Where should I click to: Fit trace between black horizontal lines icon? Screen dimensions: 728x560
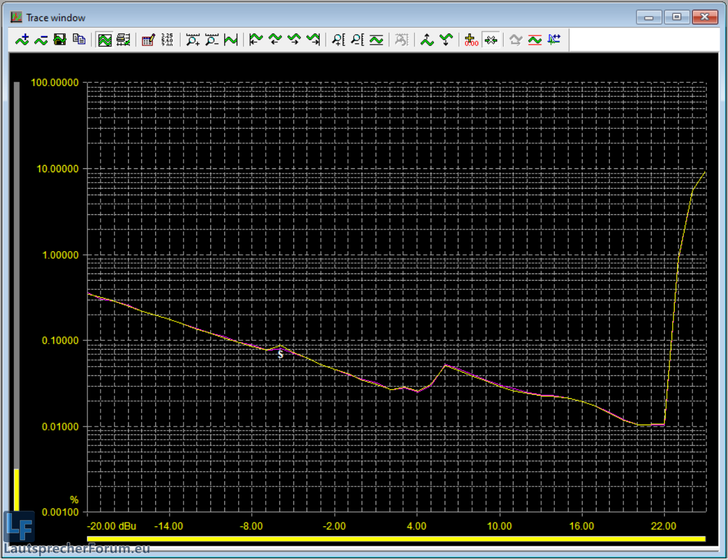pyautogui.click(x=376, y=40)
